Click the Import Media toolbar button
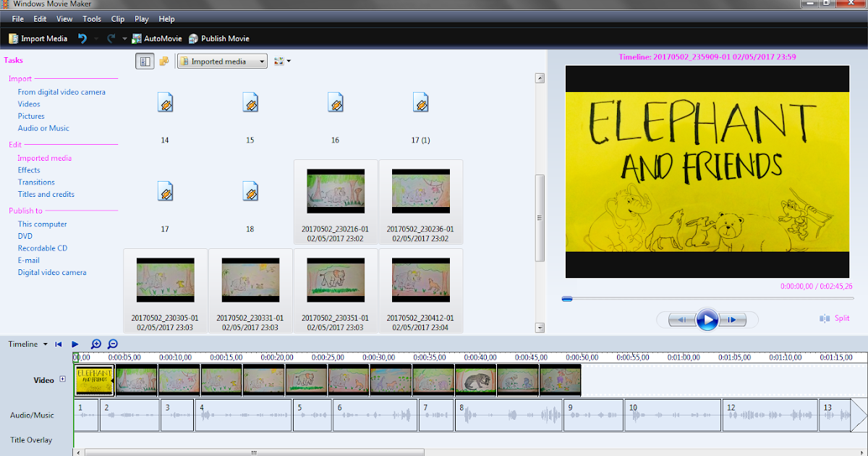Viewport: 868px width, 456px height. pos(38,38)
